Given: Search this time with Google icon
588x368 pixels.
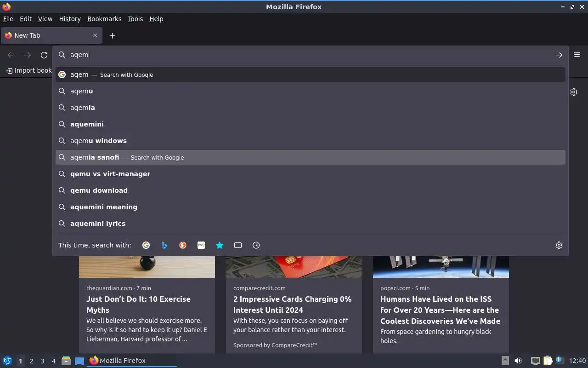Looking at the screenshot, I should (x=146, y=245).
